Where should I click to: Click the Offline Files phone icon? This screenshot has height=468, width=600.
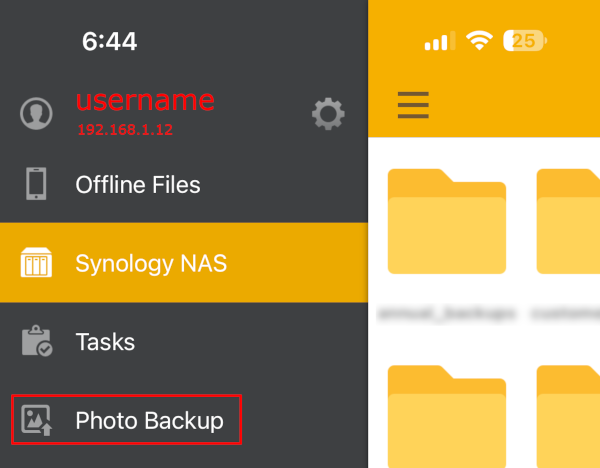36,185
